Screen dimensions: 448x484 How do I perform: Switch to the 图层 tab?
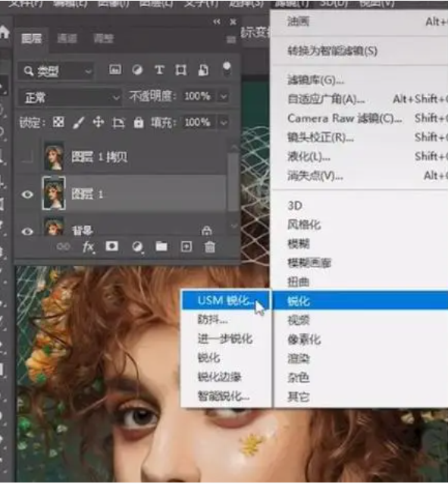click(x=31, y=39)
